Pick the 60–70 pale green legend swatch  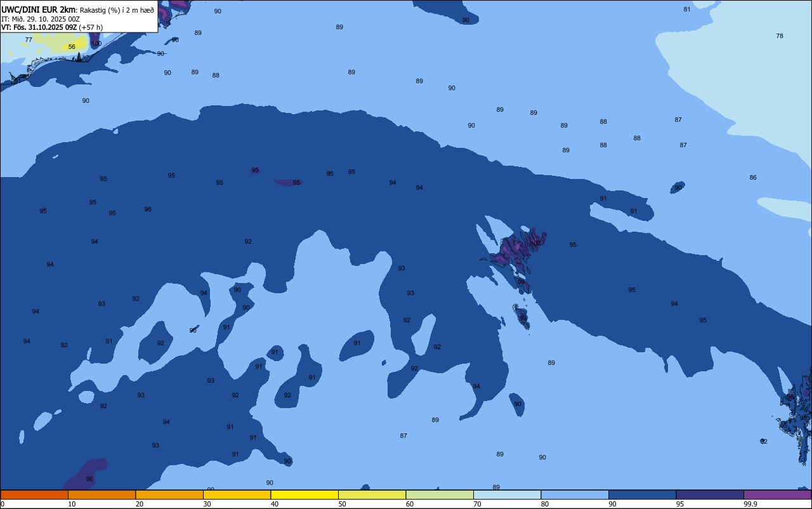point(440,494)
